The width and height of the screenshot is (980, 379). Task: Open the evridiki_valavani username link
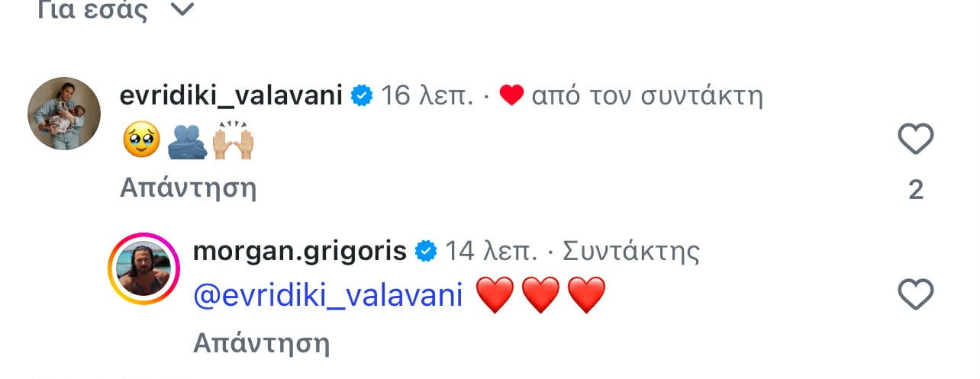(x=232, y=96)
